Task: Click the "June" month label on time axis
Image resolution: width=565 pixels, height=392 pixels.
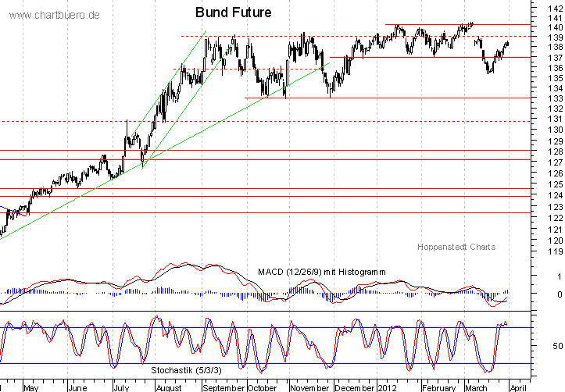Action: click(77, 387)
